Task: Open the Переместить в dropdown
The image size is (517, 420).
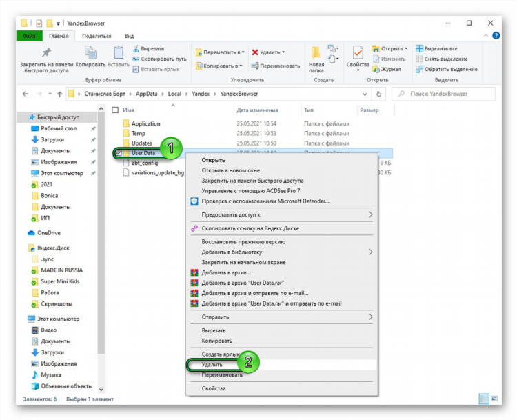Action: pos(243,52)
